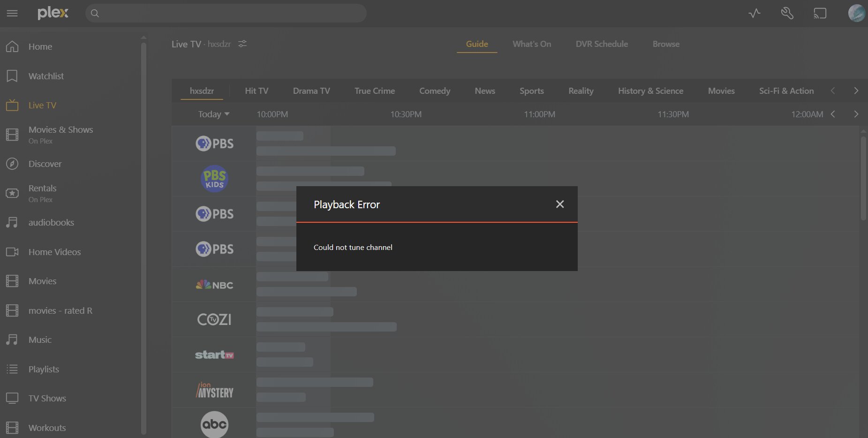Open the DVR Schedule tab
The width and height of the screenshot is (868, 438).
[602, 44]
